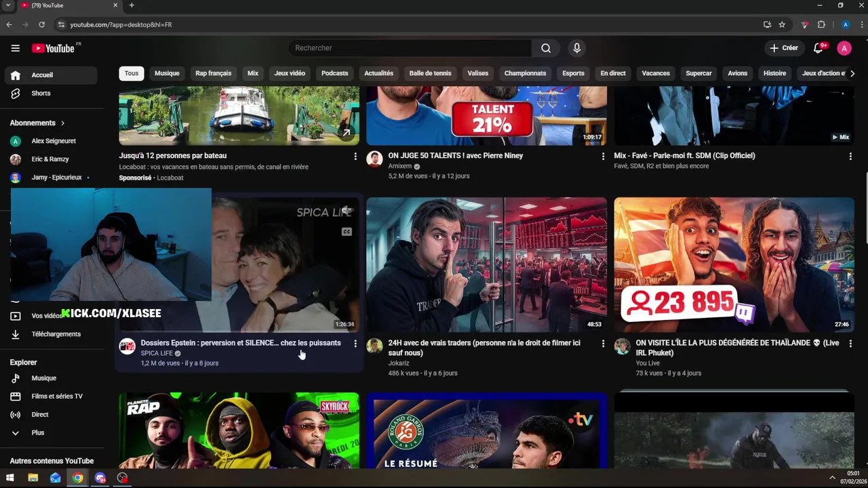Open options for Mix Favé Parle-moi
Image resolution: width=868 pixels, height=488 pixels.
point(850,157)
